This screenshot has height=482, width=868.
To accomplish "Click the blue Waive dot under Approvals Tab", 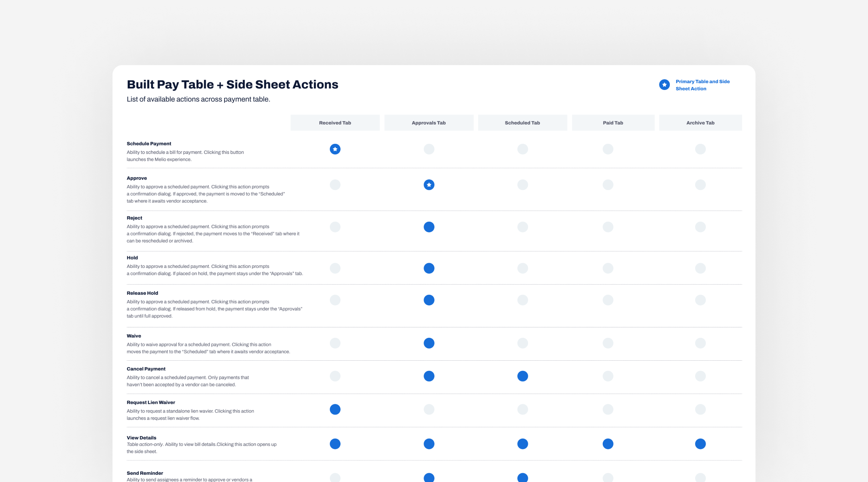I will [429, 343].
